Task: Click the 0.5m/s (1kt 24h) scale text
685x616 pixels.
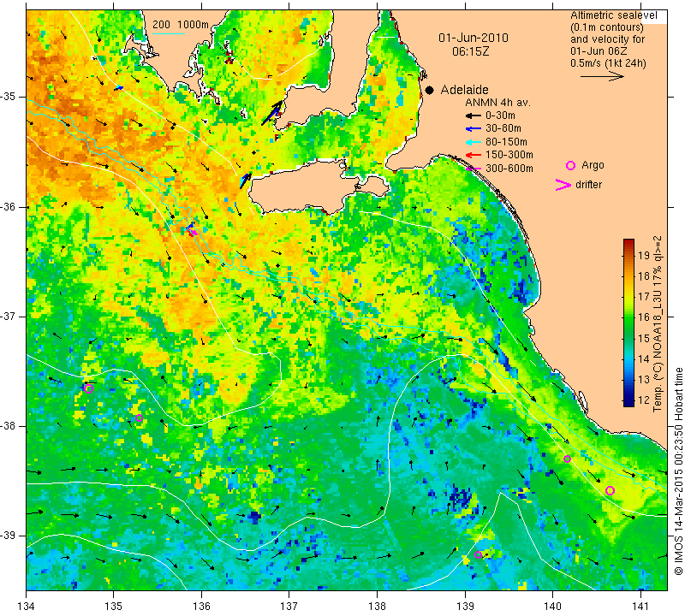Action: (x=608, y=63)
